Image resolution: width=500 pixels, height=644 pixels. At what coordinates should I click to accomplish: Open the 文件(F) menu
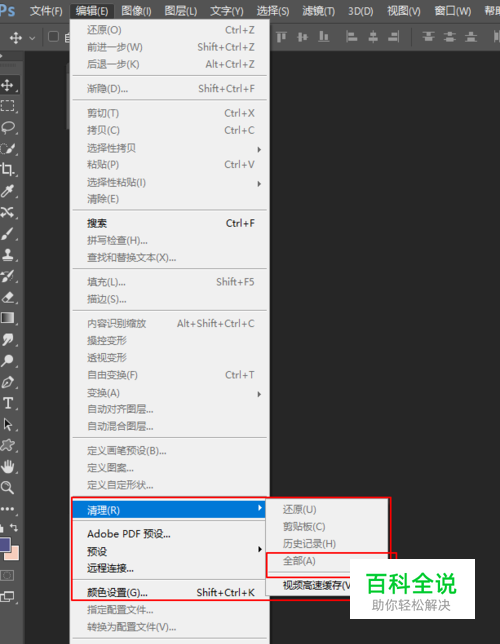46,11
